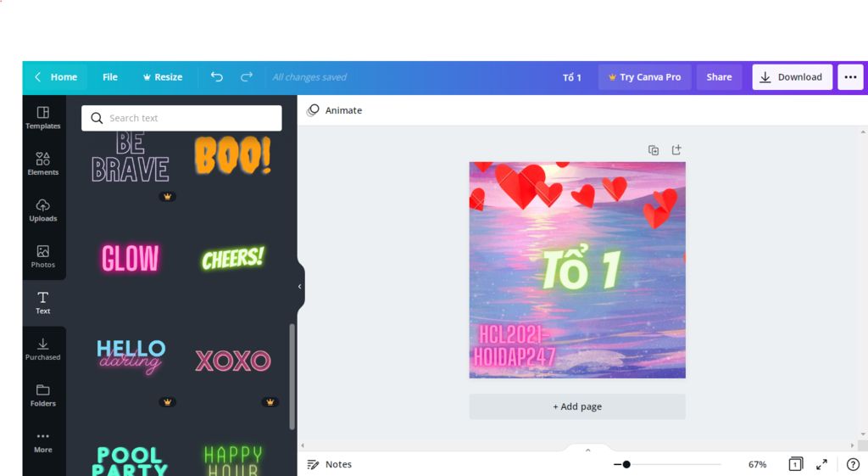Click the search magnifier icon
The width and height of the screenshot is (868, 476).
pos(97,118)
